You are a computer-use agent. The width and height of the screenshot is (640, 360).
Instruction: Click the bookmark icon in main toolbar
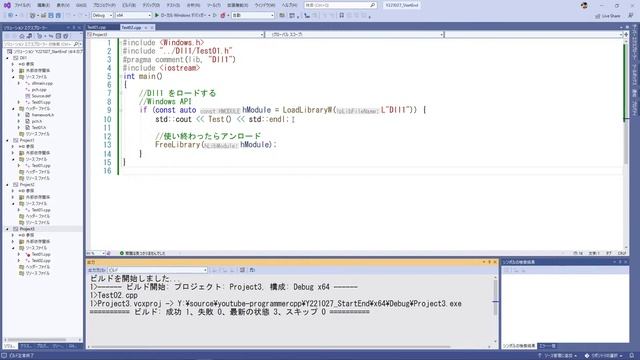342,16
